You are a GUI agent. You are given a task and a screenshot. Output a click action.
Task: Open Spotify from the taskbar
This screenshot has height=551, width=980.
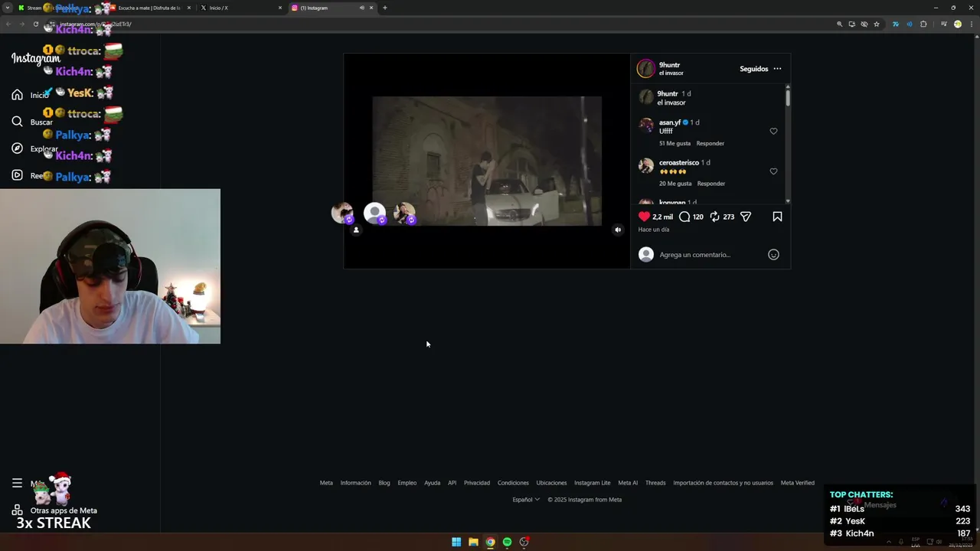(507, 542)
